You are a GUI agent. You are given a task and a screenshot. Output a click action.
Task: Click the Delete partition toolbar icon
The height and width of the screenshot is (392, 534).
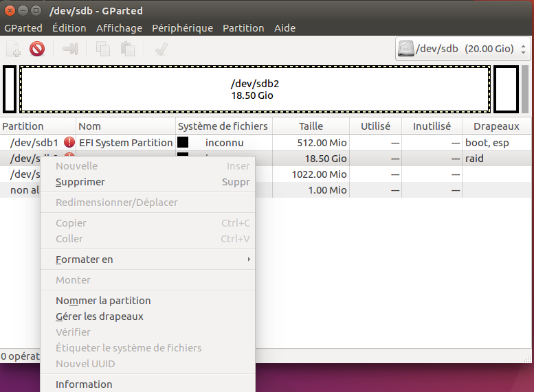pos(37,49)
